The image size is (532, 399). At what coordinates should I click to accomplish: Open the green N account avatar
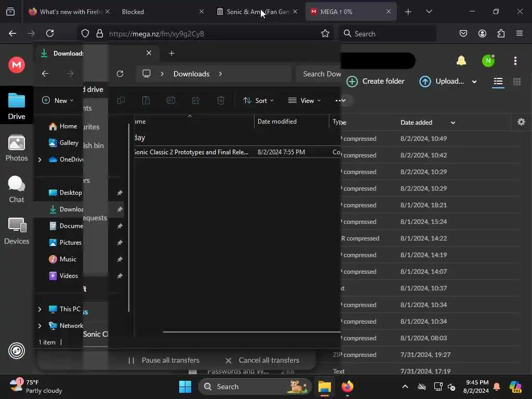pyautogui.click(x=488, y=61)
